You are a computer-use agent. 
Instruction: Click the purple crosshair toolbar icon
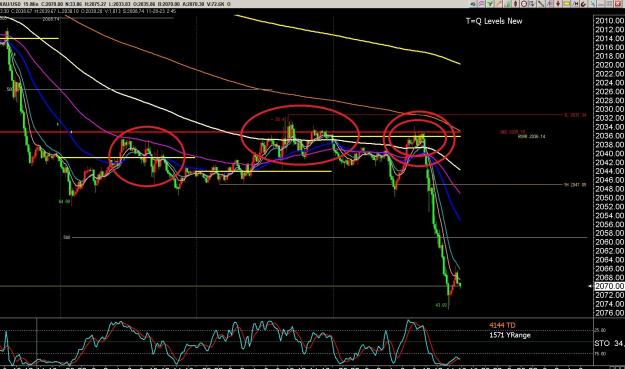click(550, 4)
